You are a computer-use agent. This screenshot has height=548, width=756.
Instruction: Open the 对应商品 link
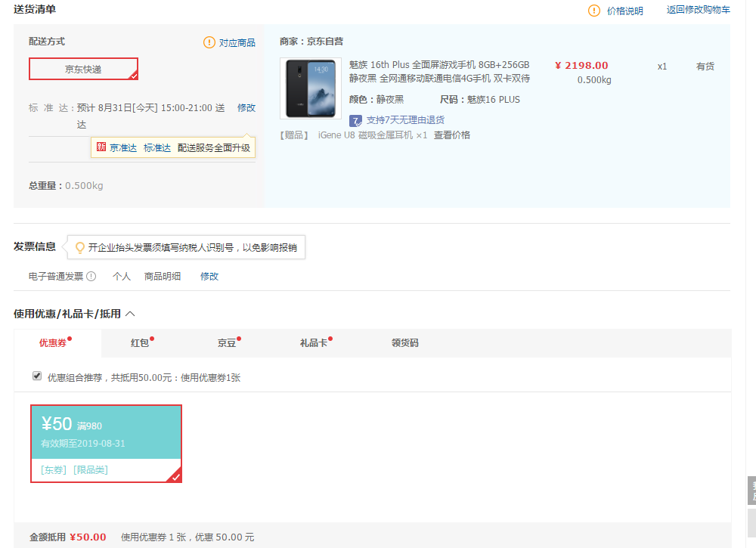237,43
